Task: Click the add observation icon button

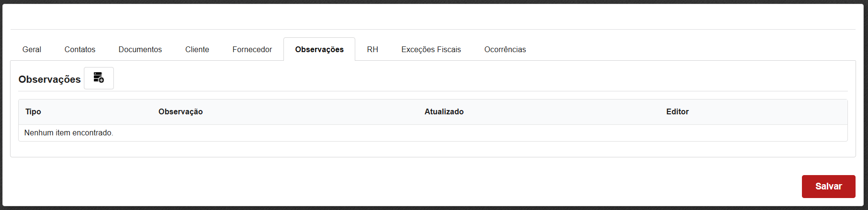Action: click(x=99, y=78)
